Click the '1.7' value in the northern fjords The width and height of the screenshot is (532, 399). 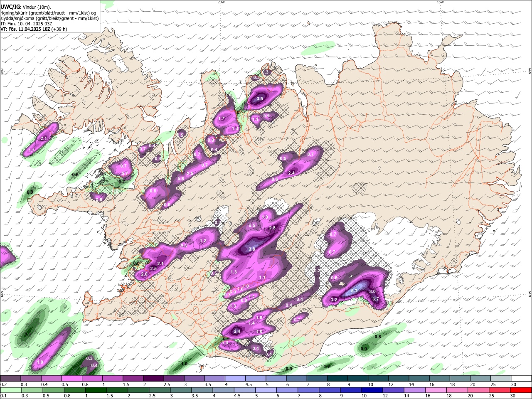(x=221, y=119)
